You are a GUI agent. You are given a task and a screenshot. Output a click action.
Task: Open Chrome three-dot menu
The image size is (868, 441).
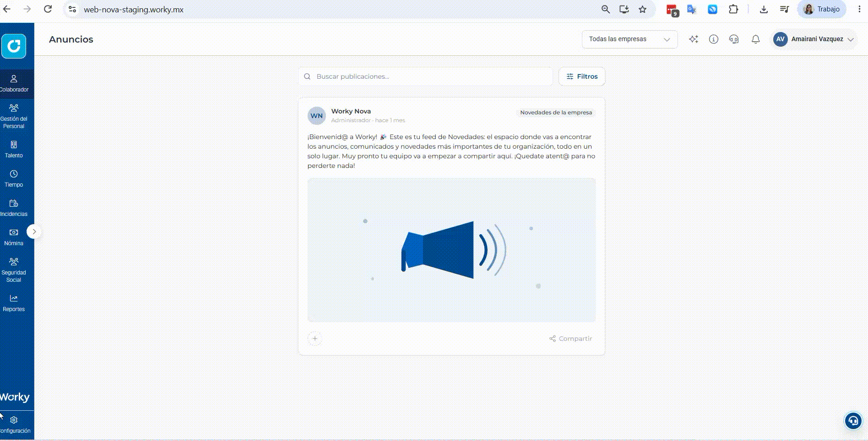tap(859, 9)
